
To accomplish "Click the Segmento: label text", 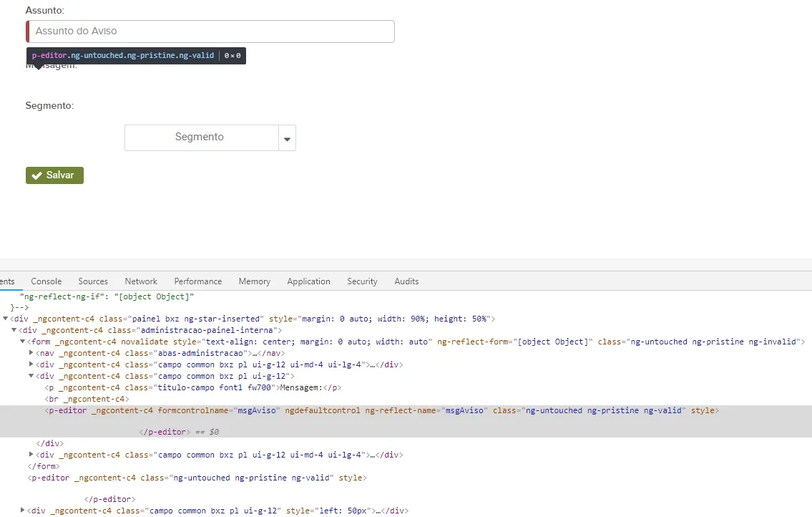I will pos(49,106).
